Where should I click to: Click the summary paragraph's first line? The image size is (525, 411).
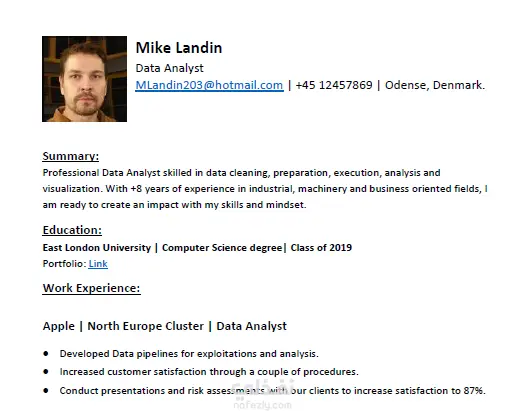click(x=241, y=173)
